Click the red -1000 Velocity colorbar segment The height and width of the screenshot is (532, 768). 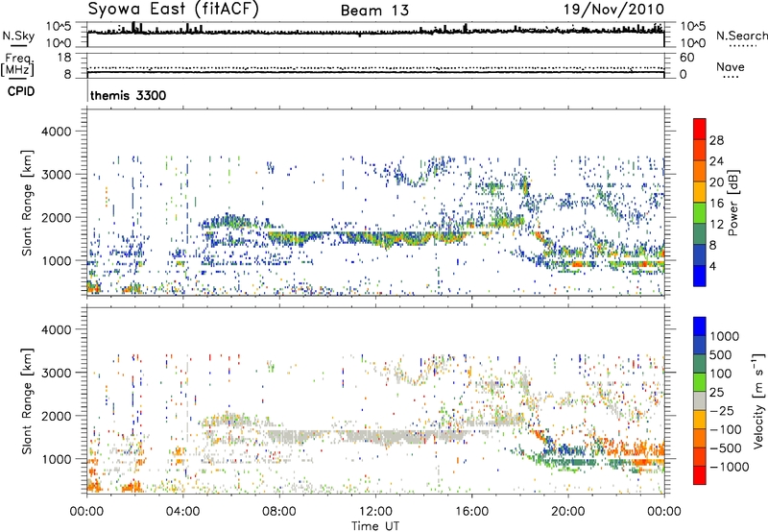pos(700,475)
